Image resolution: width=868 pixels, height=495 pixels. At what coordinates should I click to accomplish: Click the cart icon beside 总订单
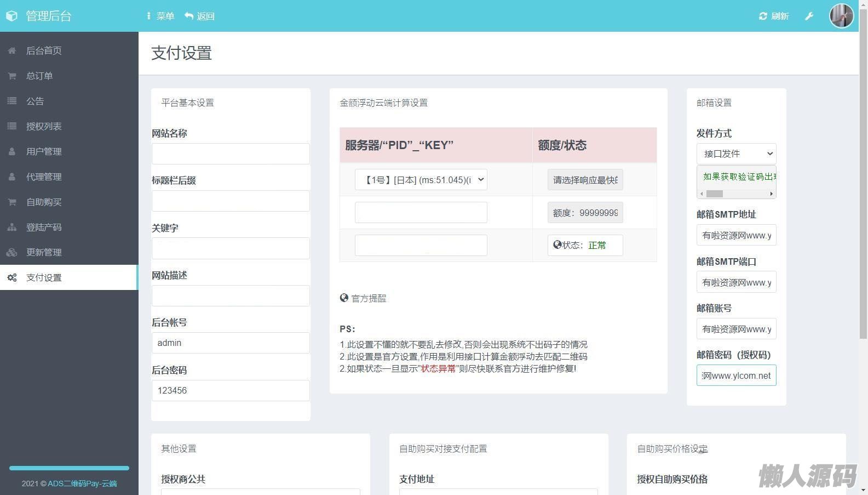[12, 76]
